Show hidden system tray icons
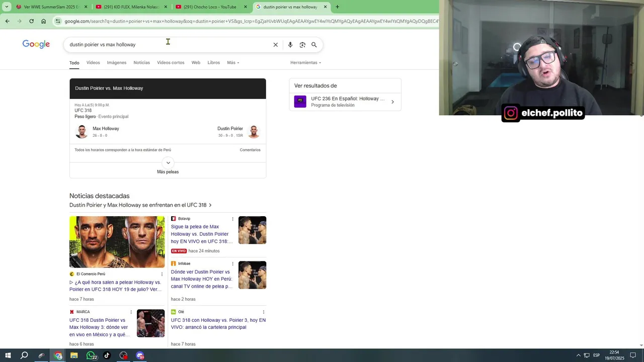The image size is (644, 362). tap(578, 355)
